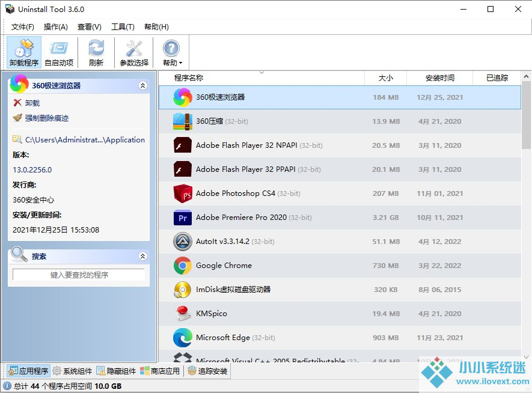The height and width of the screenshot is (393, 532).
Task: Select the Adobe Premiere Pro 2020 icon
Action: coord(183,218)
